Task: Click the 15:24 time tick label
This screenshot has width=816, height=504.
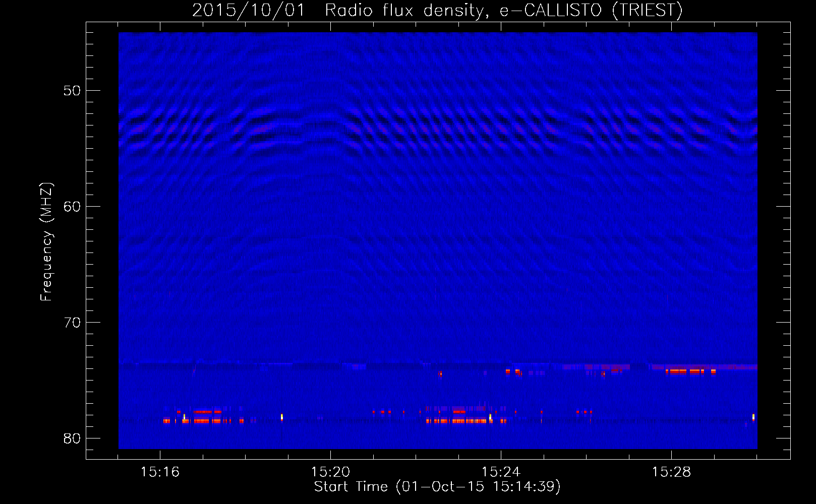Action: [x=501, y=472]
